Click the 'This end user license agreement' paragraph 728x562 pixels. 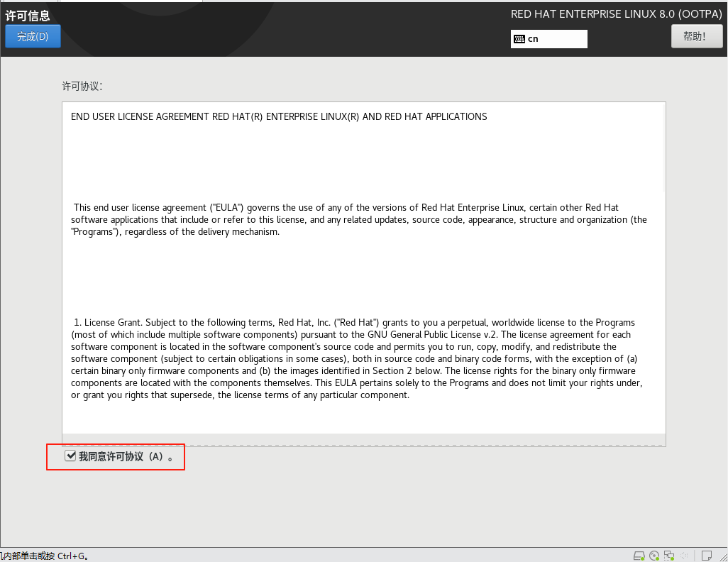[358, 220]
